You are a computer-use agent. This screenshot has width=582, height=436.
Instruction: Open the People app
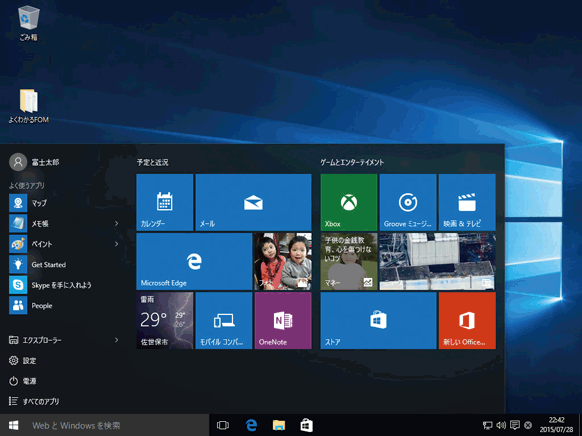click(64, 306)
